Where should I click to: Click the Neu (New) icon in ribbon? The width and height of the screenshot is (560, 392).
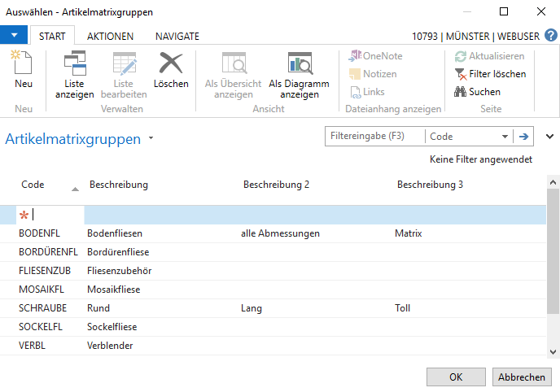click(24, 63)
